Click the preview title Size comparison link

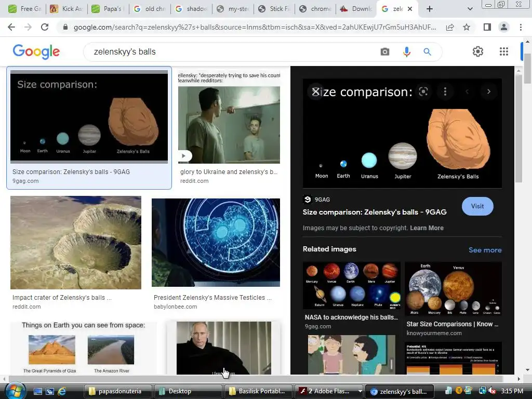coord(375,212)
